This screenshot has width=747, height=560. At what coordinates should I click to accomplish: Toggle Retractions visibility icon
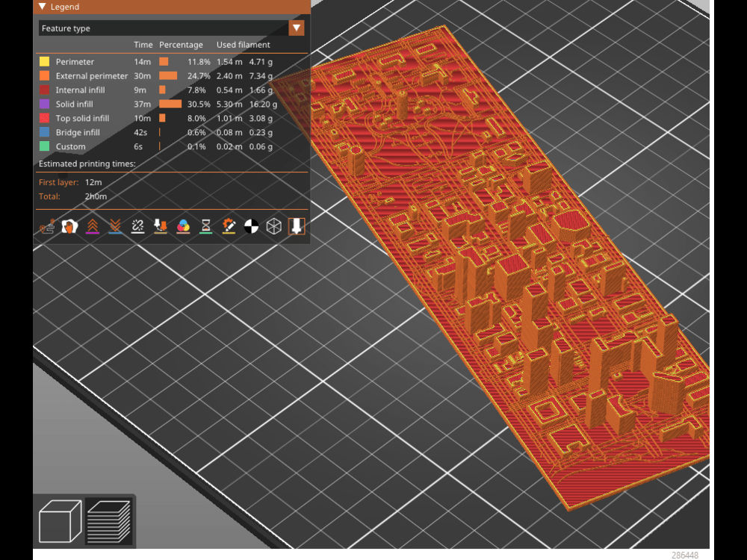[93, 226]
